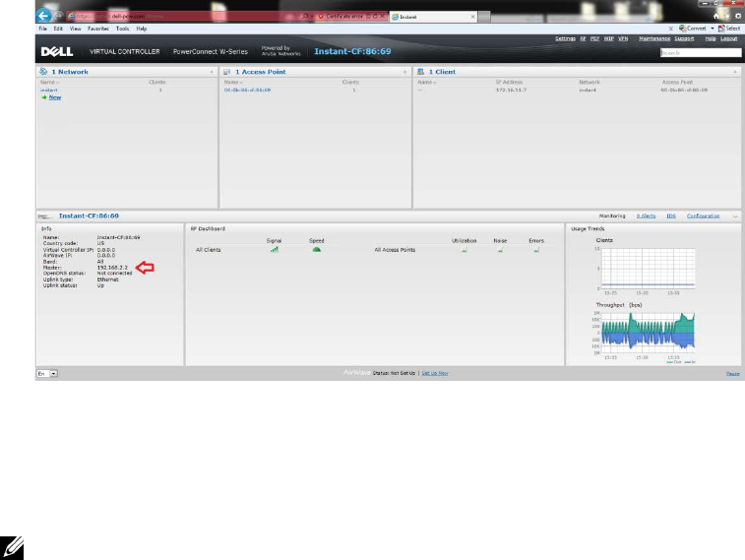
Task: Open the File menu
Action: [x=42, y=29]
